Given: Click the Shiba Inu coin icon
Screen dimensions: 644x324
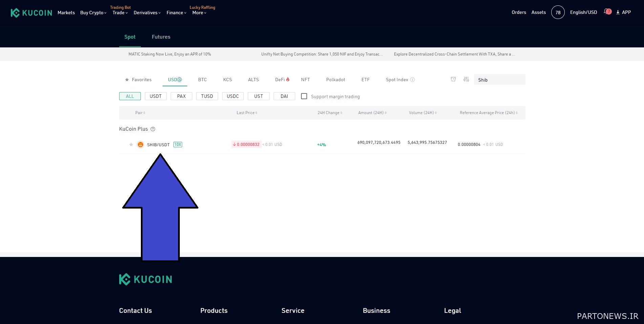Looking at the screenshot, I should [x=140, y=145].
